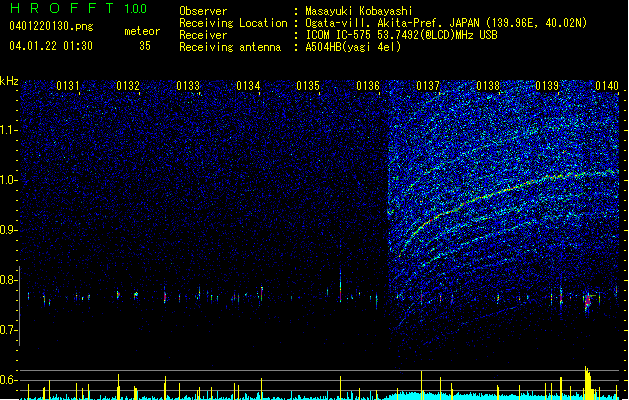
Task: Click the meteor label
Action: (x=142, y=31)
